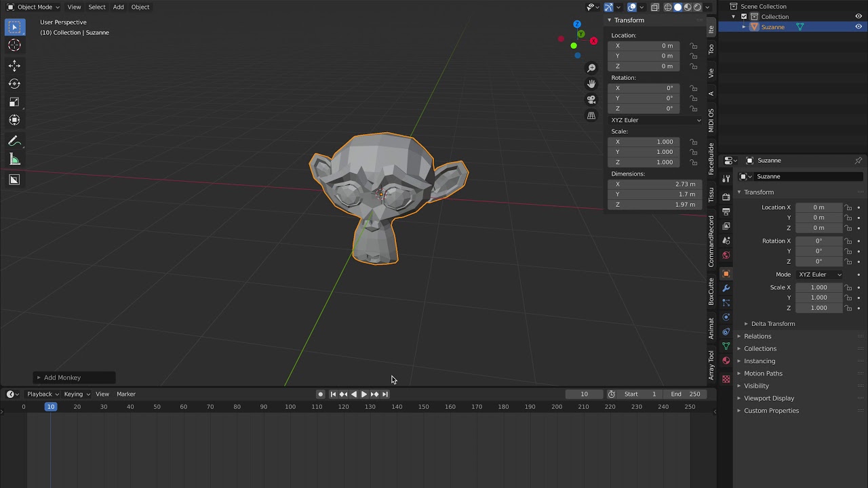Open the Object menu
Viewport: 868px width, 488px height.
click(140, 7)
